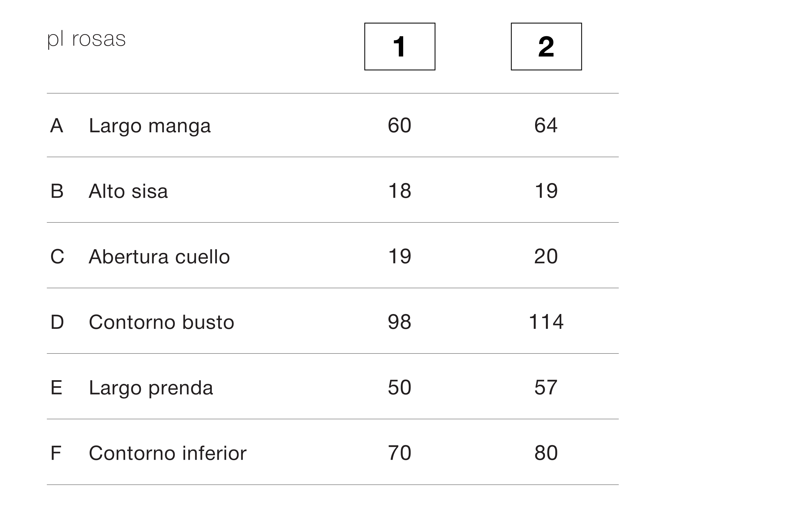Click Contorno busto value 114

point(546,322)
